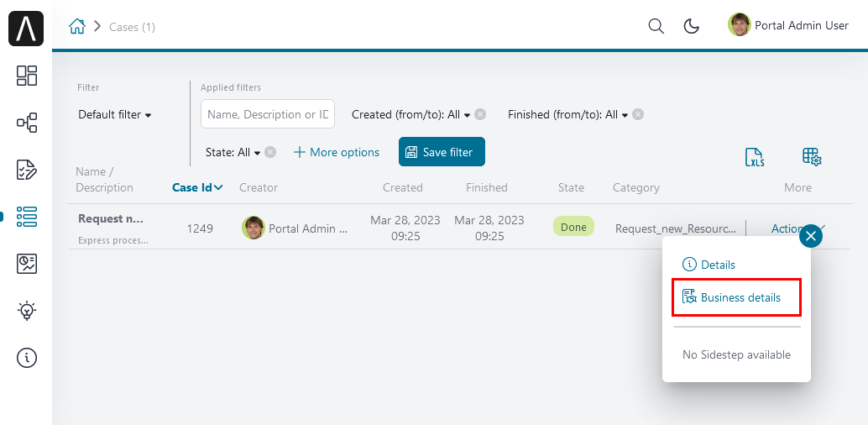Screen dimensions: 868x425
Task: Open the Finished (from/to) dropdown
Action: click(568, 115)
